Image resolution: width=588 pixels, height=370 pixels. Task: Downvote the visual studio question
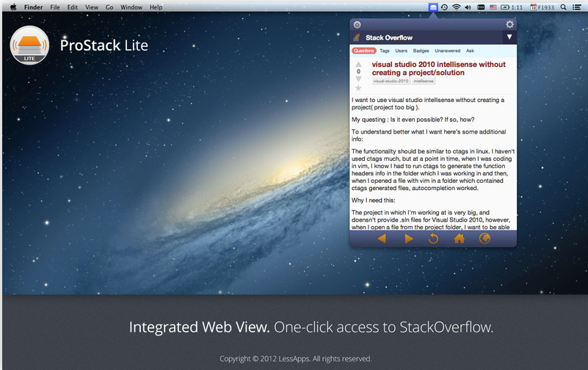tap(358, 79)
